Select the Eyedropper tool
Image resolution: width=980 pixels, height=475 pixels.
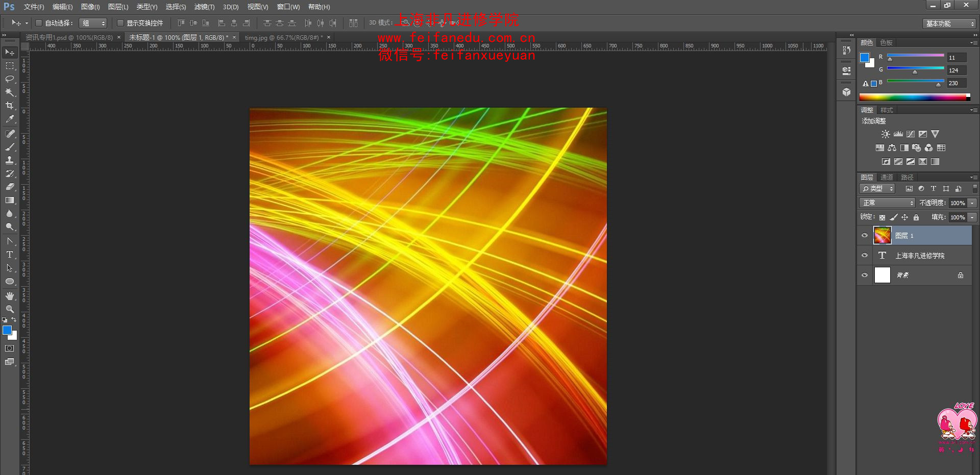(10, 119)
